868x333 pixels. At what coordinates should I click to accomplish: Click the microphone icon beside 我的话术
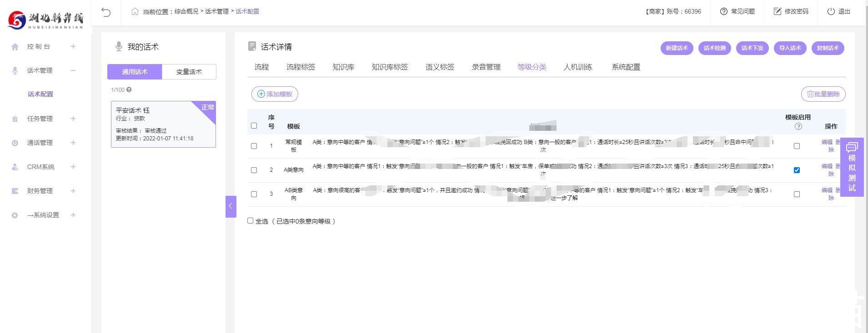[x=119, y=46]
